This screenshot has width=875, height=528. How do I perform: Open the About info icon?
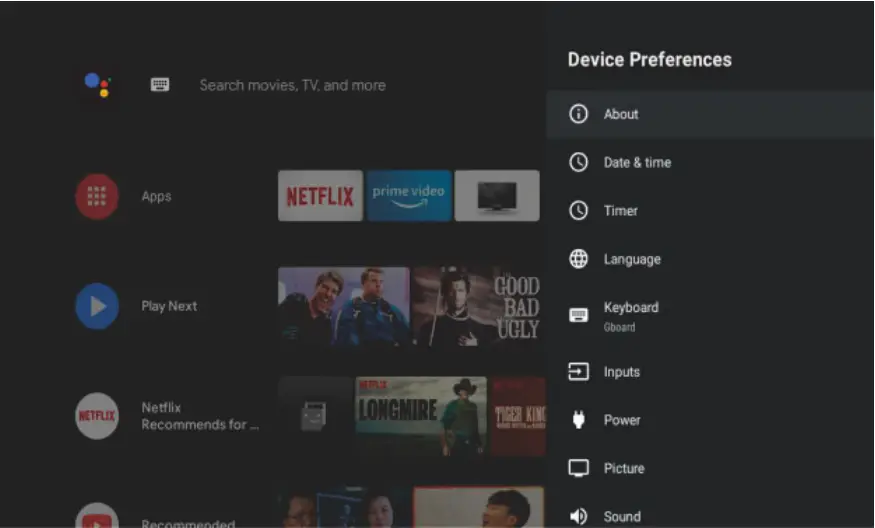(x=578, y=114)
